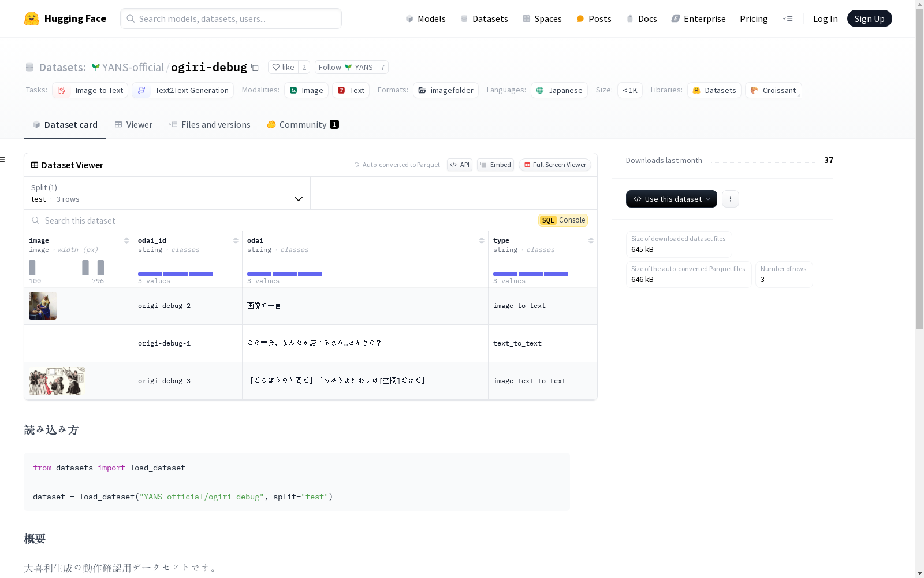This screenshot has height=578, width=924.
Task: Open the Spaces menu item
Action: 542,18
